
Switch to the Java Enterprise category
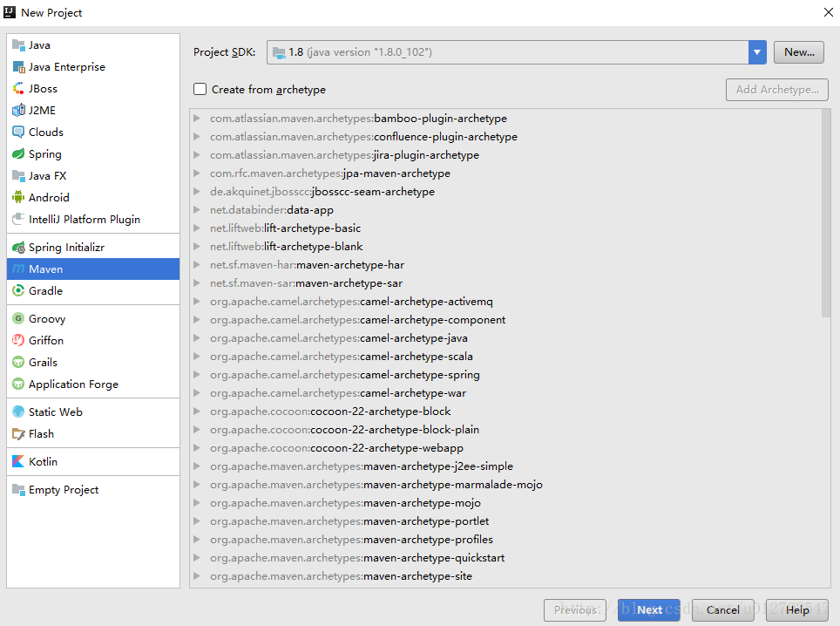(64, 66)
